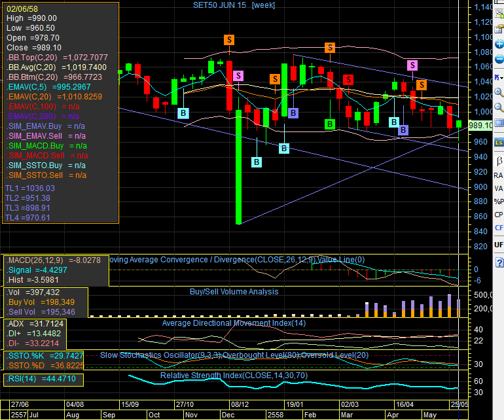
Task: Select the pink S marker in December
Action: coord(238,76)
